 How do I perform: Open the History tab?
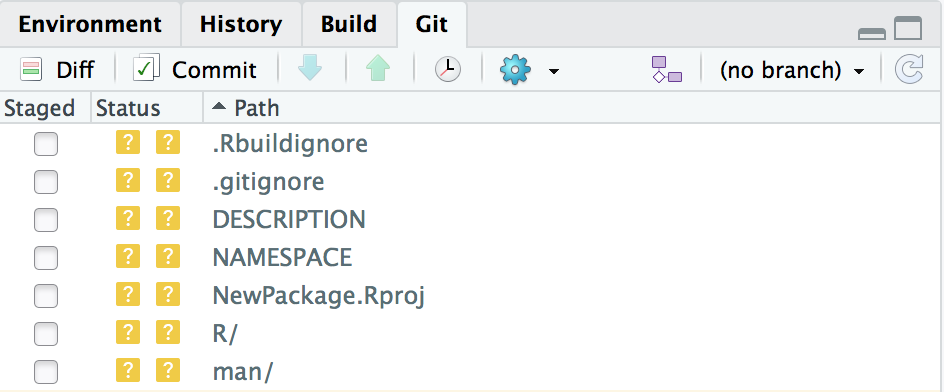241,24
